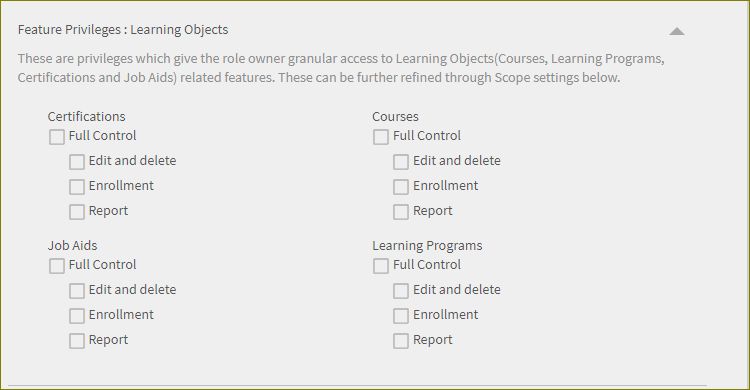Check Edit and delete under Certifications

click(x=77, y=162)
